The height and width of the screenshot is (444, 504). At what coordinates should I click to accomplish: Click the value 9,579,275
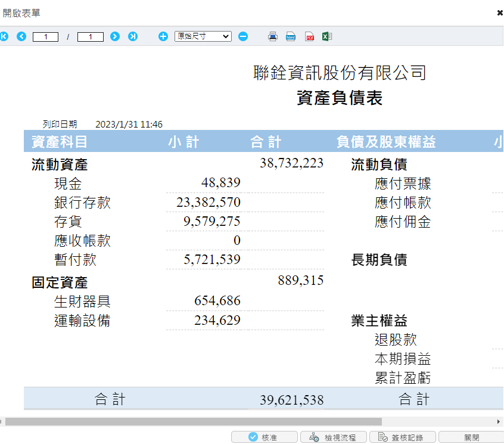[212, 221]
